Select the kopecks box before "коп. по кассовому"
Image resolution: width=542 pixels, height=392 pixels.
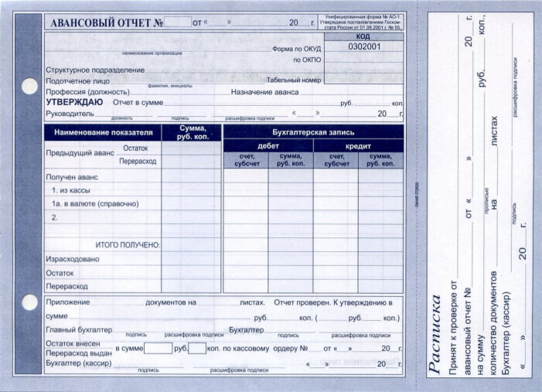click(197, 348)
